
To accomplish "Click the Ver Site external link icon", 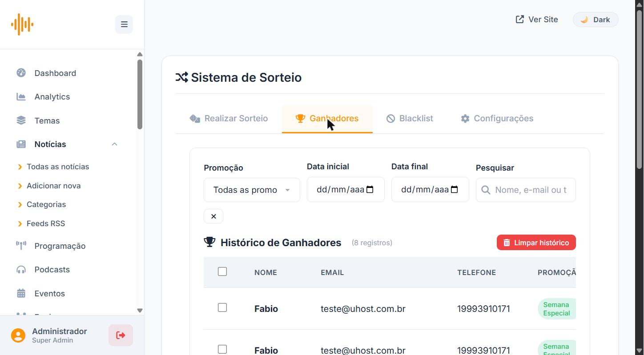I will pos(519,19).
